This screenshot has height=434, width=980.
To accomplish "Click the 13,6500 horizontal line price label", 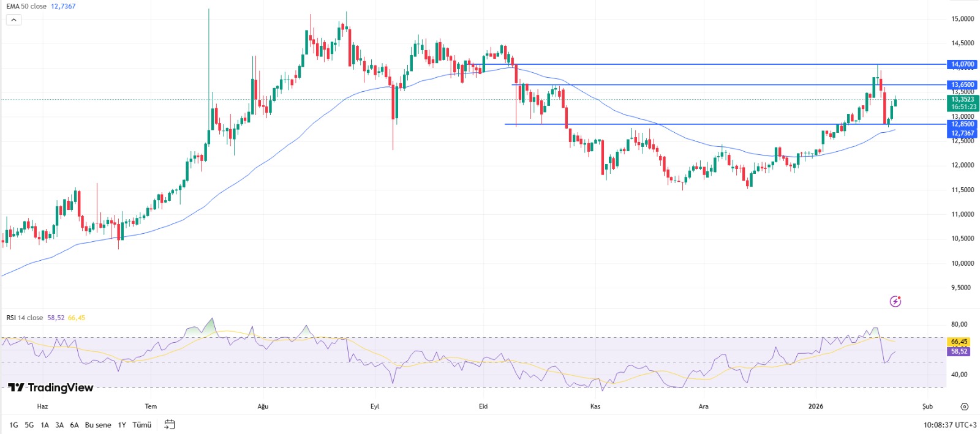I will pos(962,84).
